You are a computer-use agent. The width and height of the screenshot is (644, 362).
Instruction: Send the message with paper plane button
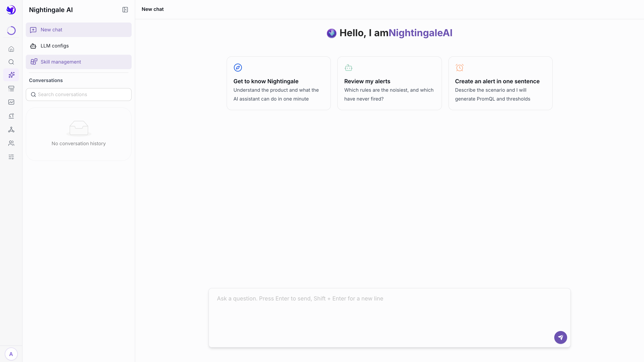[x=560, y=337]
